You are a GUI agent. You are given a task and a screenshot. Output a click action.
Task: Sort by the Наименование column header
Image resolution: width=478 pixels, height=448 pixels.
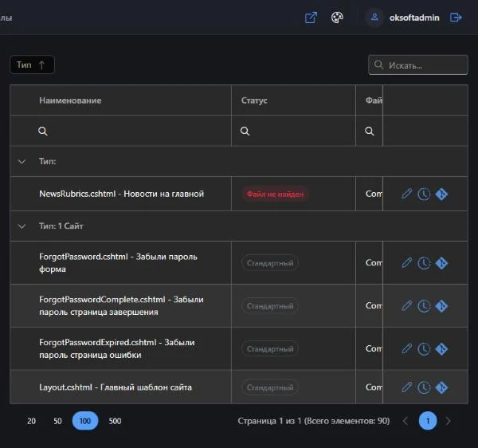pos(70,100)
